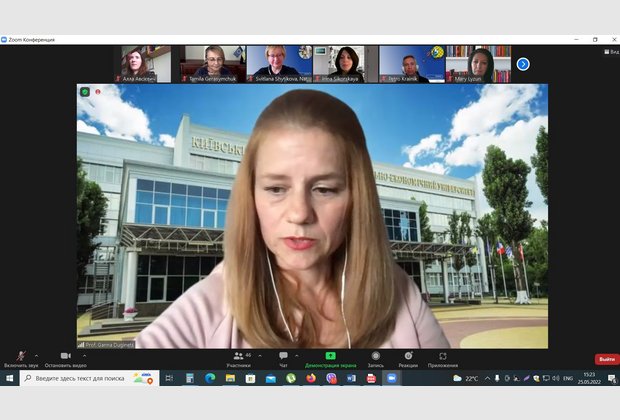Select Svitlana Shytikova video thumbnail

[279, 64]
